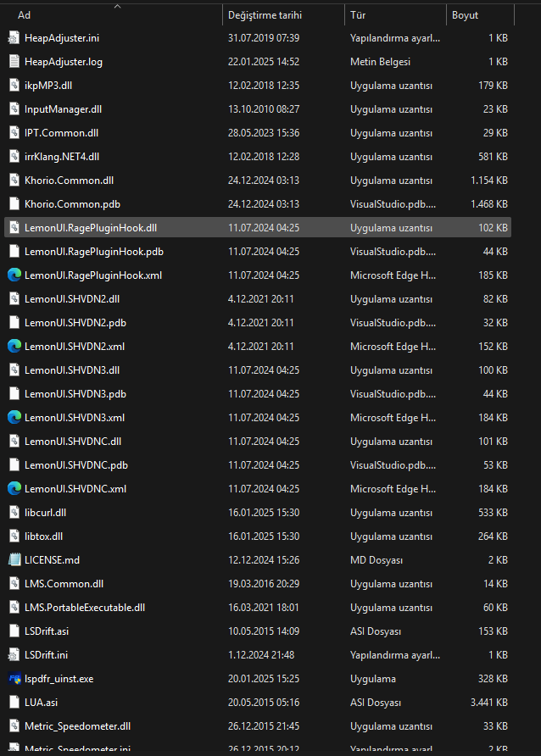
Task: Click the libtox.dll file icon
Action: 14,536
